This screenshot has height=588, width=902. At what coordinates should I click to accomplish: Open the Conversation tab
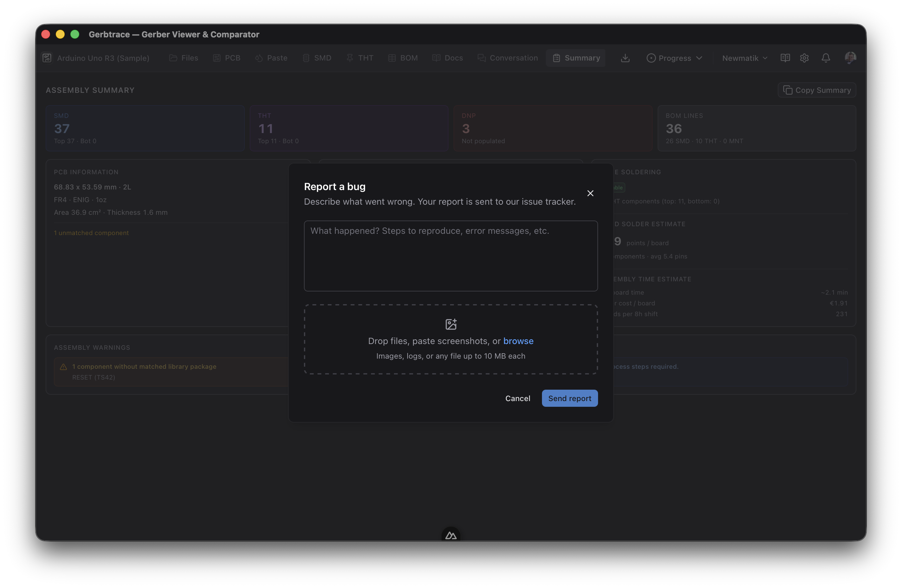point(507,58)
